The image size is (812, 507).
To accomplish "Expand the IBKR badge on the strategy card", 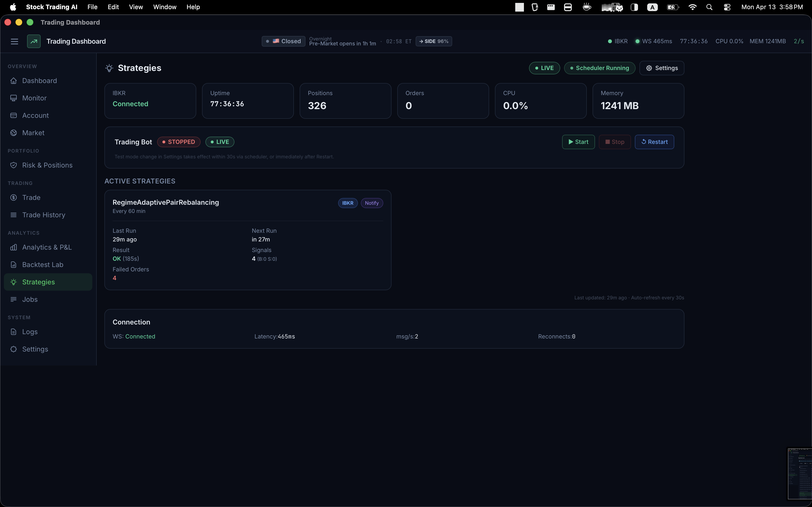I will [348, 203].
